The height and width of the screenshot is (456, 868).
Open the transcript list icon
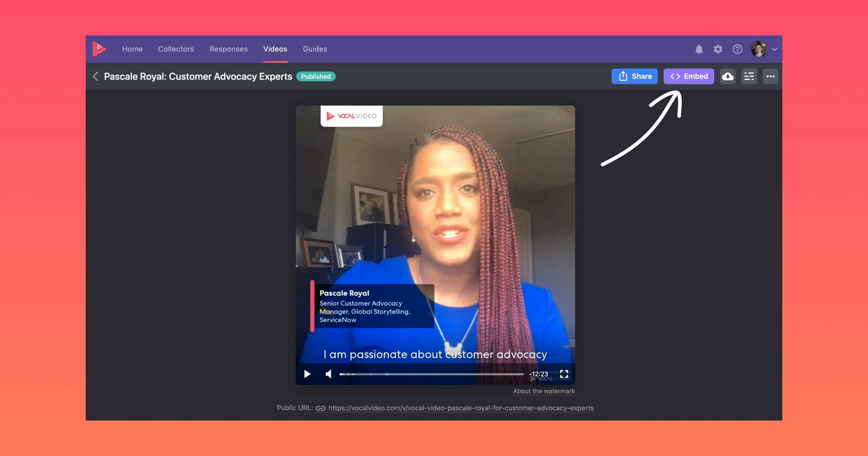click(749, 76)
